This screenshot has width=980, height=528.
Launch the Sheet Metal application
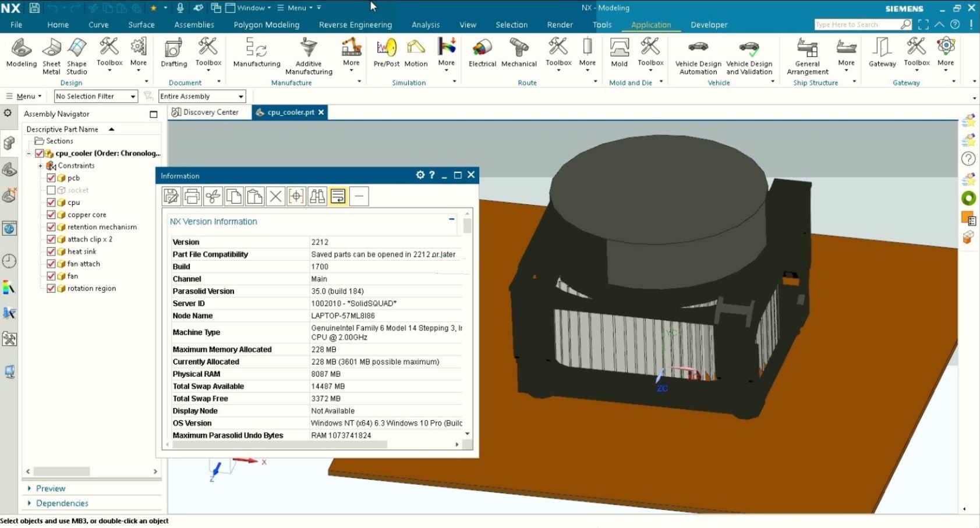click(x=51, y=57)
